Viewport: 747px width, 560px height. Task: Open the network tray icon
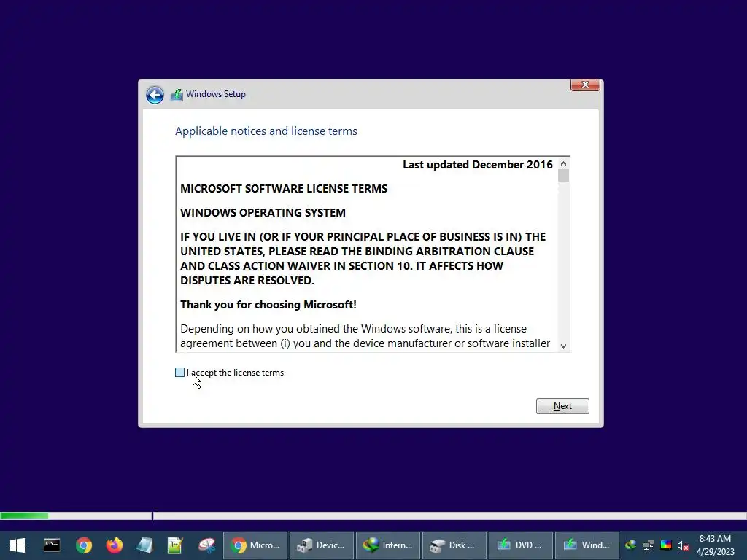(649, 545)
